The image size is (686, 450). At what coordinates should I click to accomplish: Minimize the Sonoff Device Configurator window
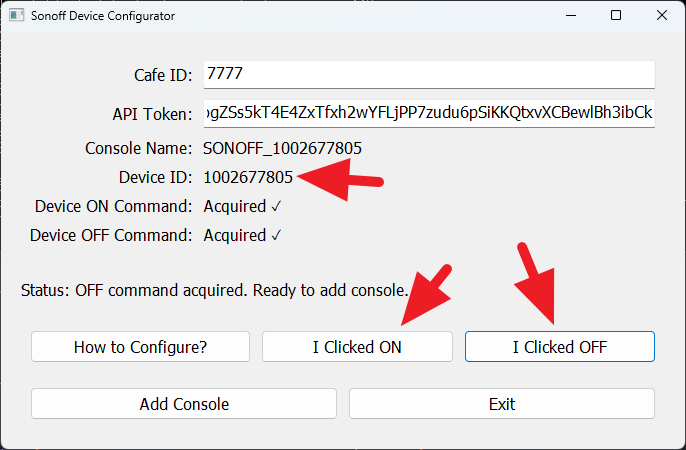(x=571, y=16)
